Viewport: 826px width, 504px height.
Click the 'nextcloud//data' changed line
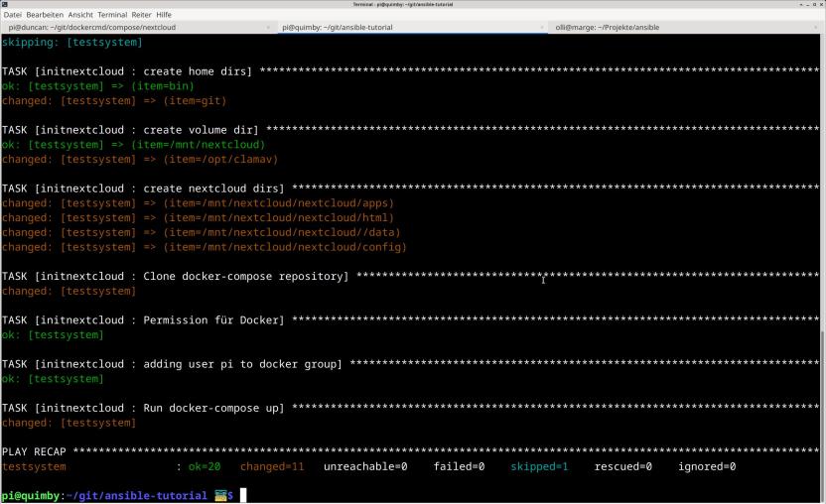click(x=202, y=232)
